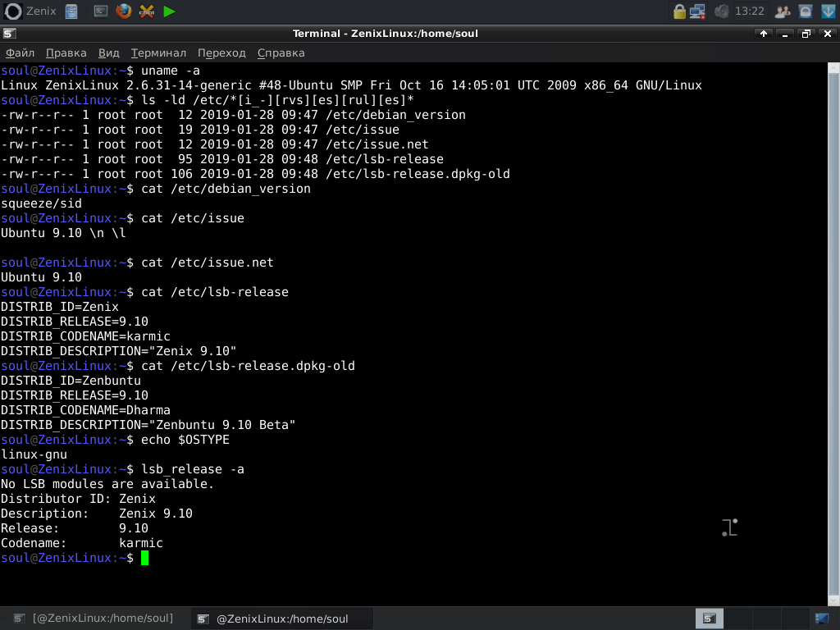Click the 'uname -a' command text
The height and width of the screenshot is (630, 840).
coord(171,71)
